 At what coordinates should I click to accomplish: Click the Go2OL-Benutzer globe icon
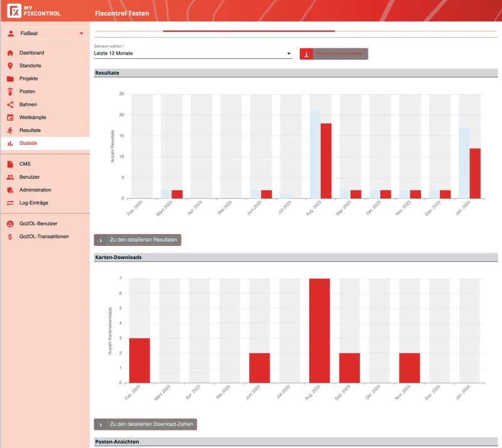pyautogui.click(x=10, y=224)
